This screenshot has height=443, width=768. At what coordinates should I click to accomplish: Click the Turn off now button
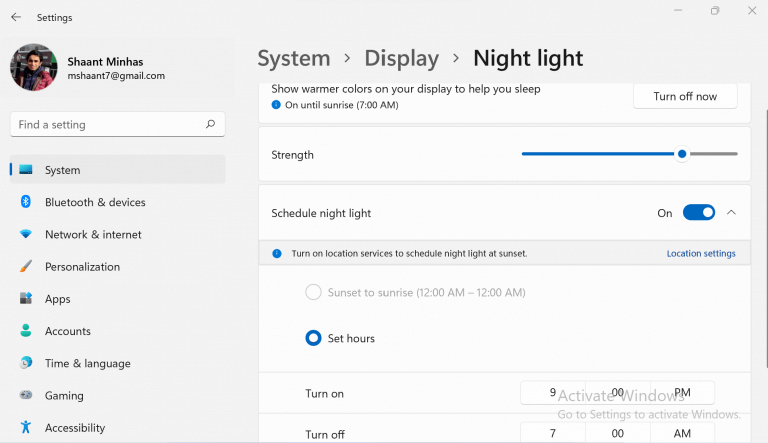pyautogui.click(x=685, y=96)
